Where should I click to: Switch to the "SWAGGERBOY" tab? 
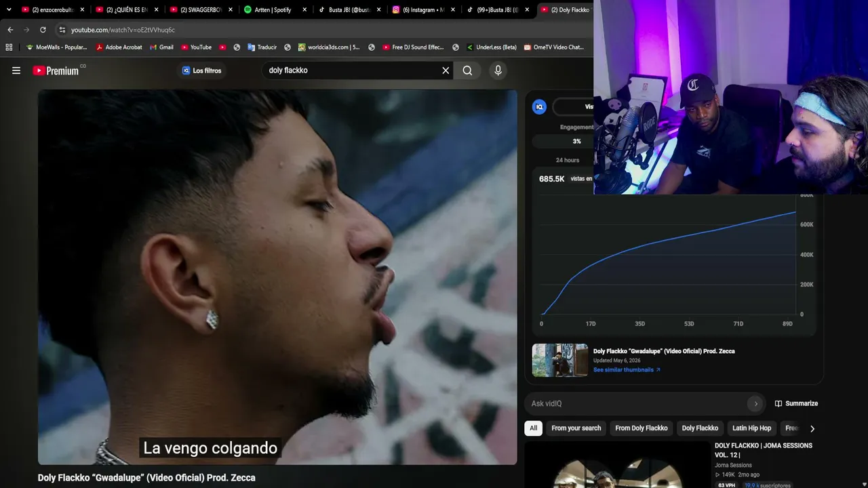point(200,9)
